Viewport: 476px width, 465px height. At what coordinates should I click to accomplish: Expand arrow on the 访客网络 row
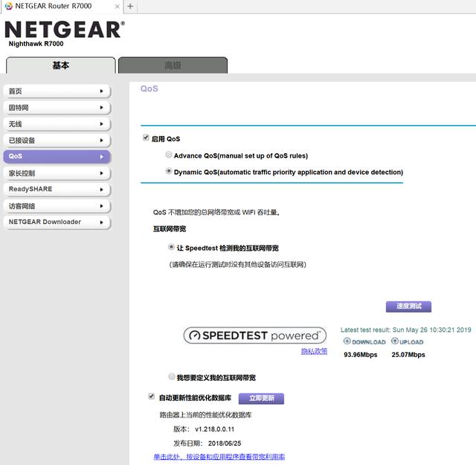click(102, 206)
